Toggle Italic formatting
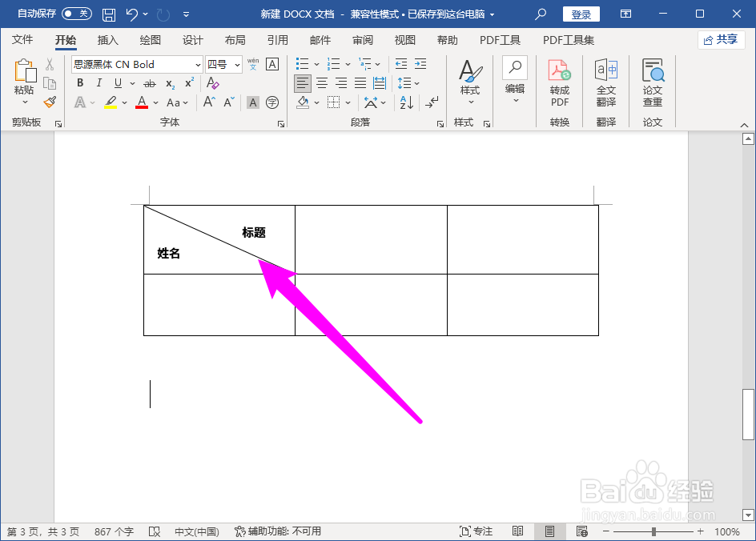 [99, 83]
